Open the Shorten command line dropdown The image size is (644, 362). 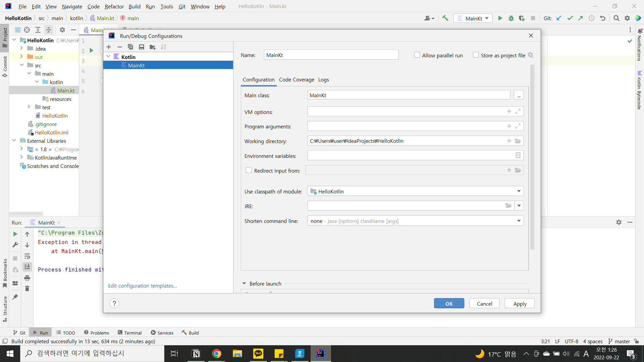[x=519, y=221]
